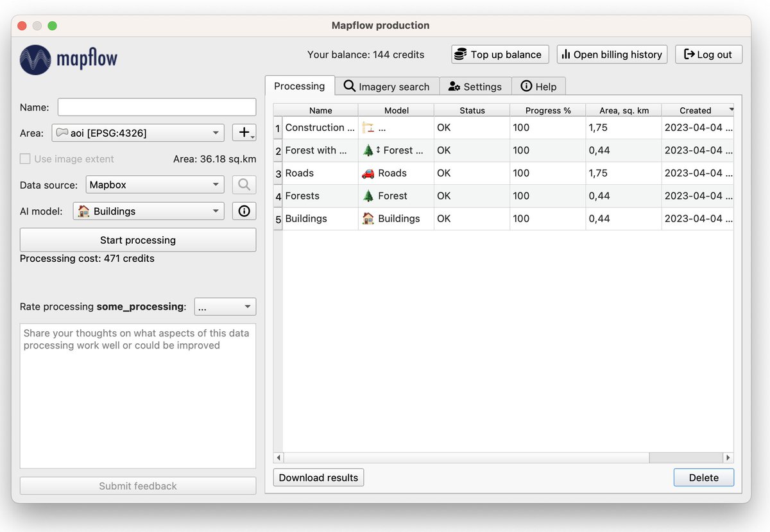The image size is (770, 532).
Task: Click the tree icon in Forest with row
Action: click(x=368, y=150)
